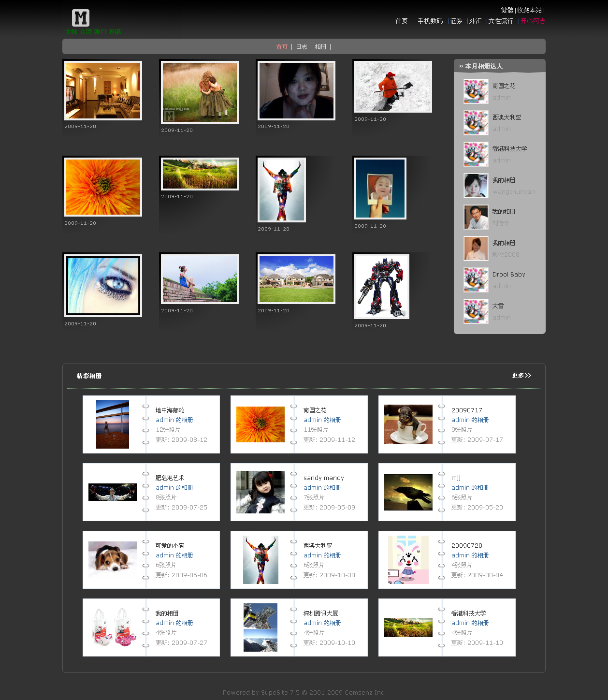
Task: Click the Drool Baby album avatar
Action: pos(476,280)
